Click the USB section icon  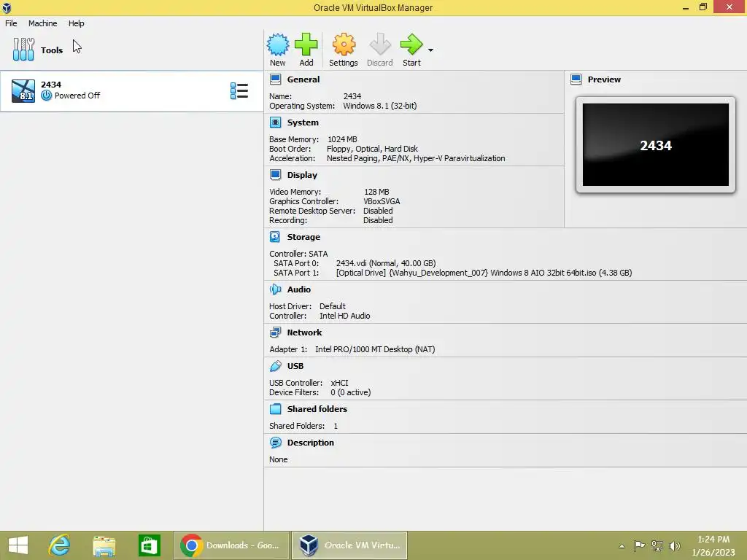[275, 366]
